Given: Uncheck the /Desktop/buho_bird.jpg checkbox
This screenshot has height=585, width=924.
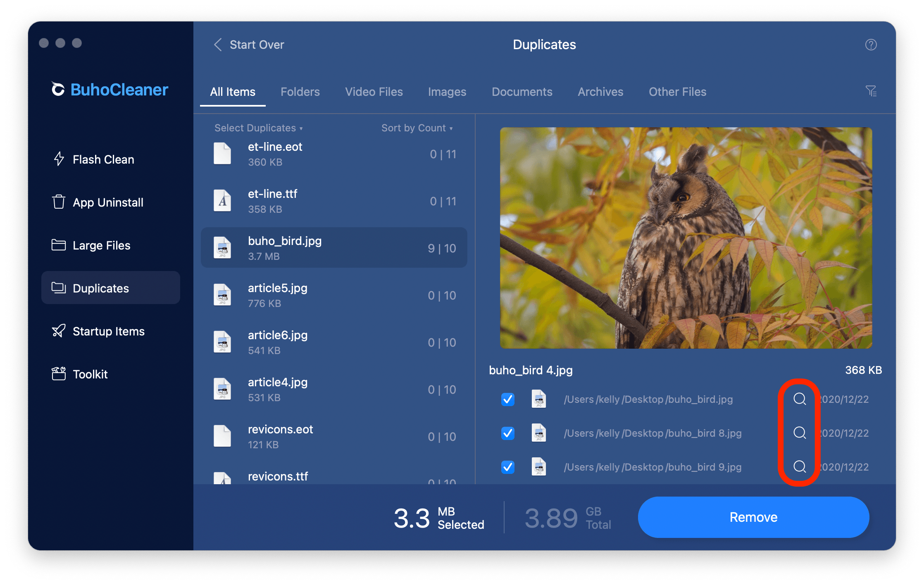Looking at the screenshot, I should [507, 399].
